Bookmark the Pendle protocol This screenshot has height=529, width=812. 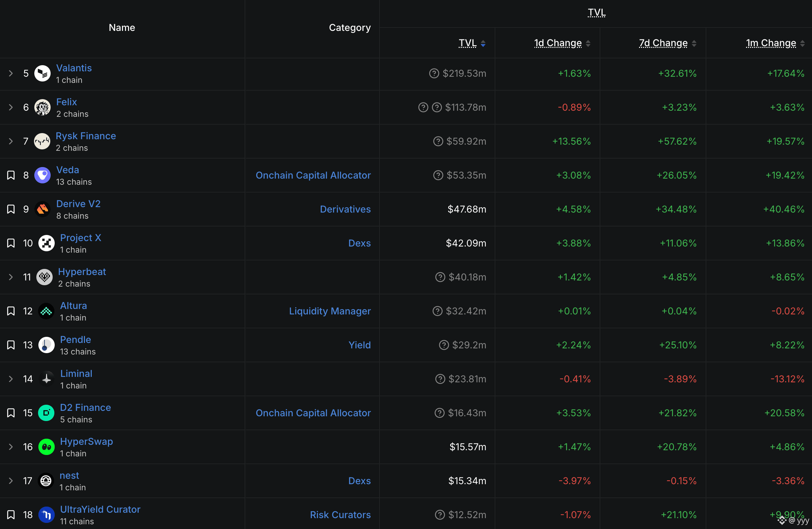tap(11, 345)
